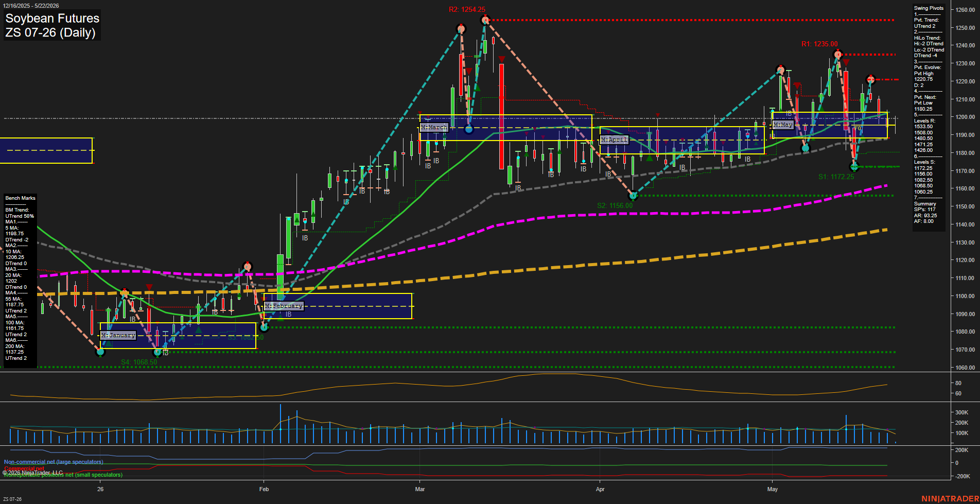The width and height of the screenshot is (980, 504).
Task: Select the M:April month box label
Action: coord(614,140)
